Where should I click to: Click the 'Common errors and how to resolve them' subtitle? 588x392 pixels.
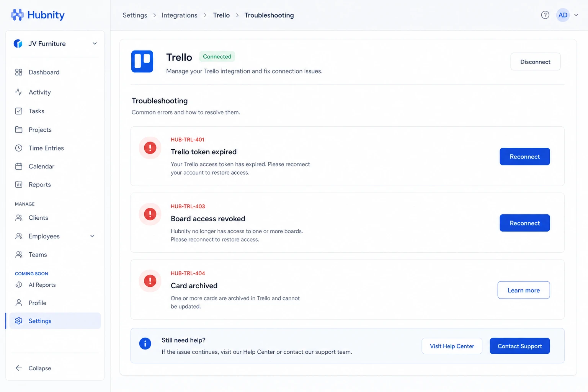(x=186, y=112)
